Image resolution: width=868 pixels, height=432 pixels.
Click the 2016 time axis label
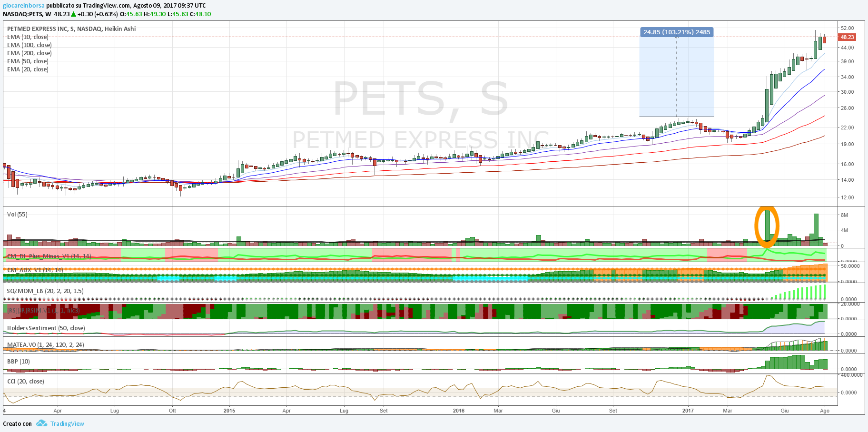pos(458,411)
